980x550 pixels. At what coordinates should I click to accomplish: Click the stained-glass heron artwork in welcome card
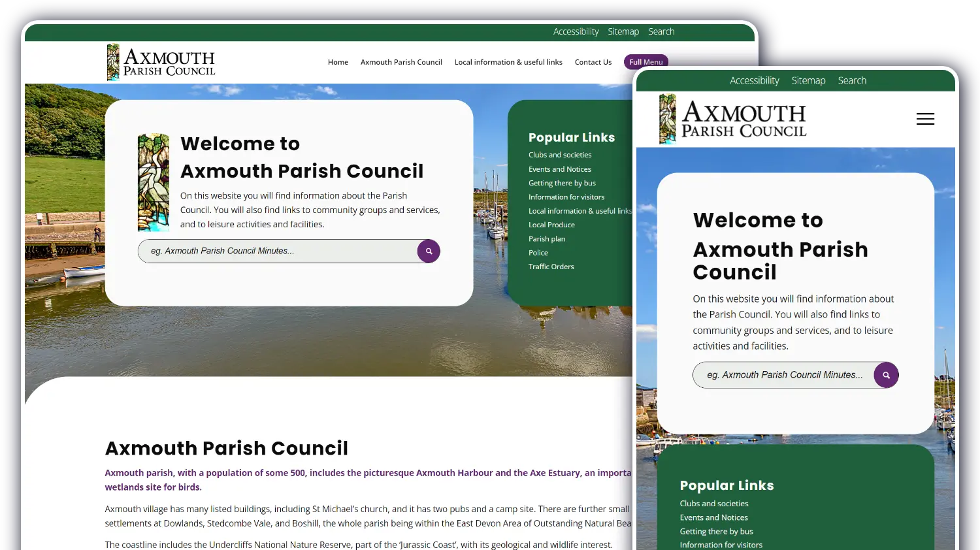pos(153,182)
